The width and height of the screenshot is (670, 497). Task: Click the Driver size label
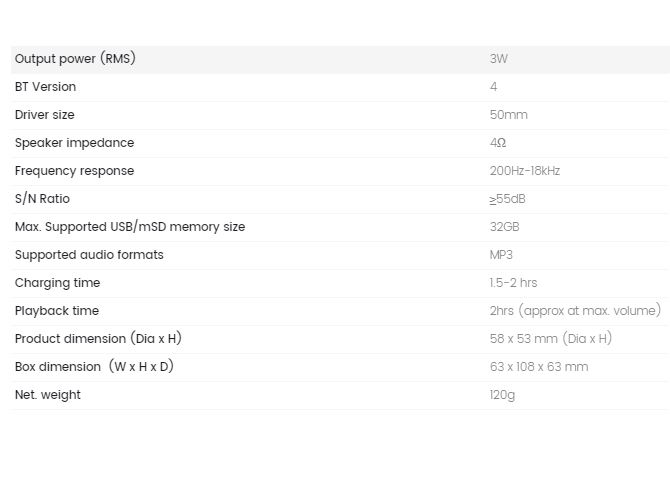(44, 115)
